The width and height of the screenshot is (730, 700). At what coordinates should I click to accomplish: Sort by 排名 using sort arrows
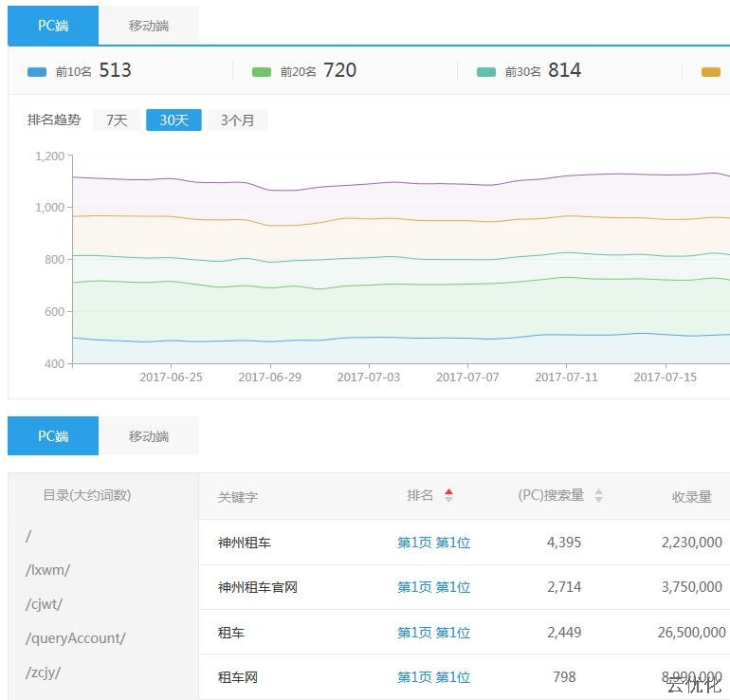(x=448, y=495)
